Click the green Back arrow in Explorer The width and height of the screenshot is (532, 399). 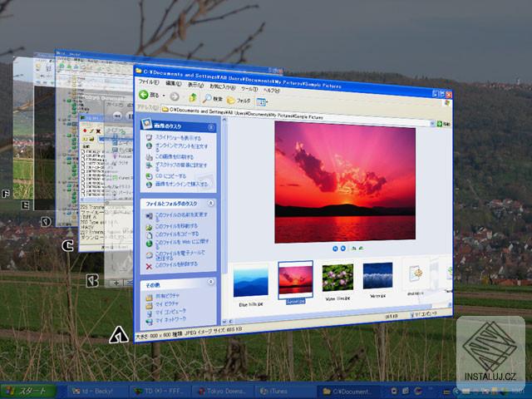coord(144,95)
